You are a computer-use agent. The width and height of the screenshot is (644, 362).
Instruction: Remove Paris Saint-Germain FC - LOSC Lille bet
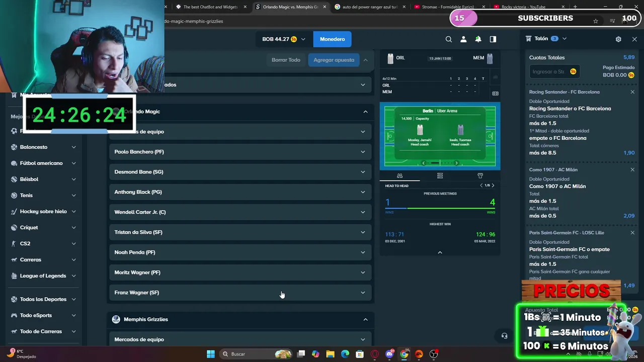tap(632, 233)
